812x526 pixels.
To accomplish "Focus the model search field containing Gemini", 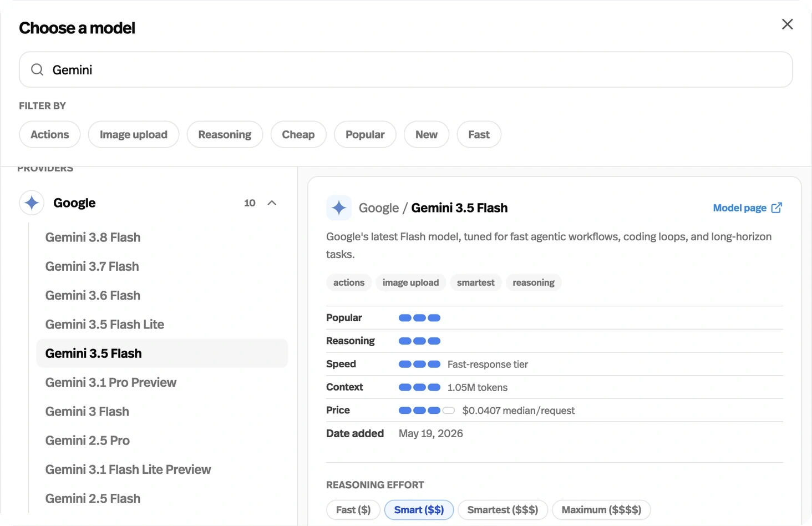I will point(406,69).
